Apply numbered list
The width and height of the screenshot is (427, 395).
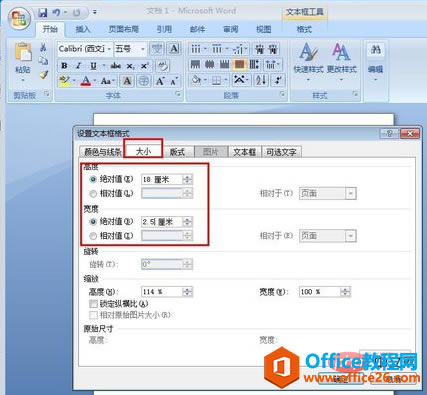(x=217, y=49)
